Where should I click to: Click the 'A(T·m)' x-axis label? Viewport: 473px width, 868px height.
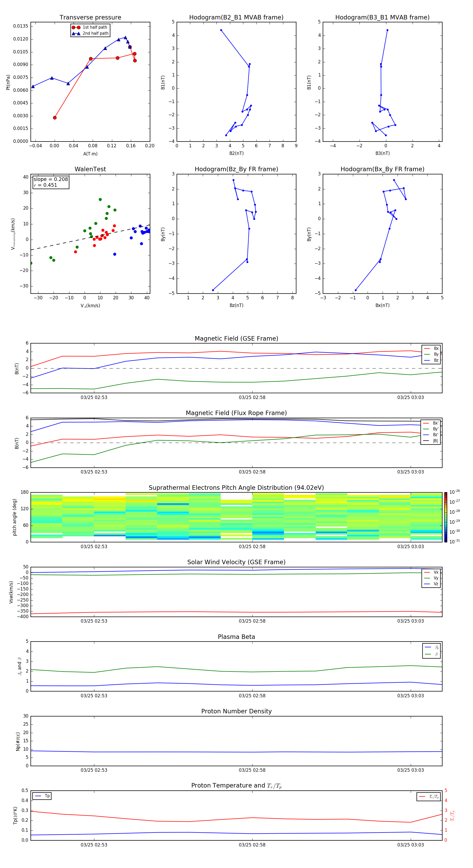tap(90, 154)
